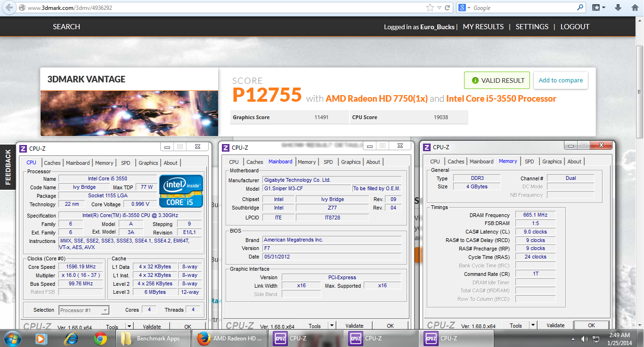Click the green valid result check icon

(x=475, y=81)
